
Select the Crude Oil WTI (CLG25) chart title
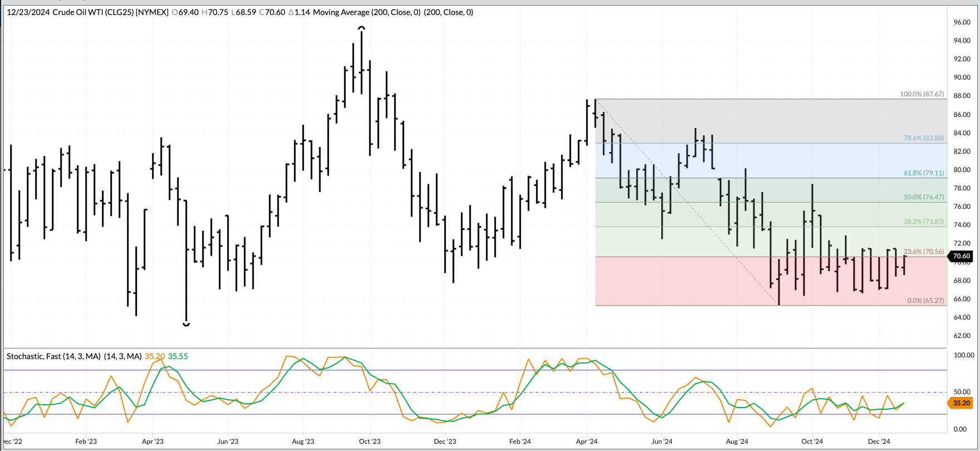110,12
